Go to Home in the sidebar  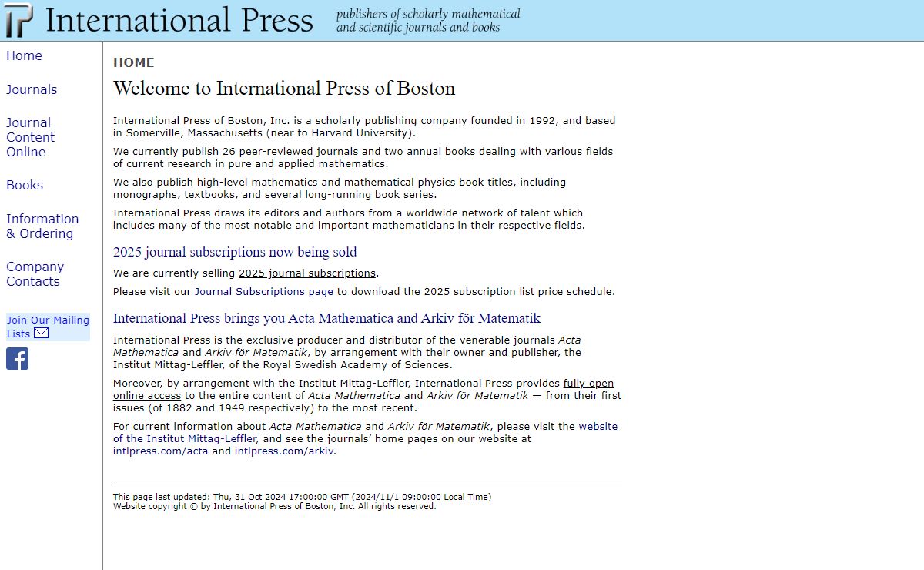click(24, 56)
